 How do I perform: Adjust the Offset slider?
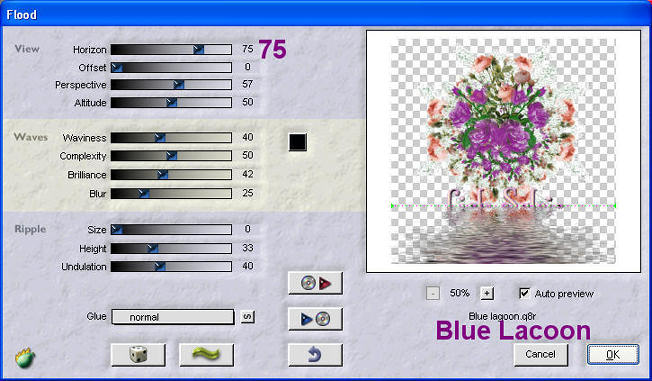171,67
